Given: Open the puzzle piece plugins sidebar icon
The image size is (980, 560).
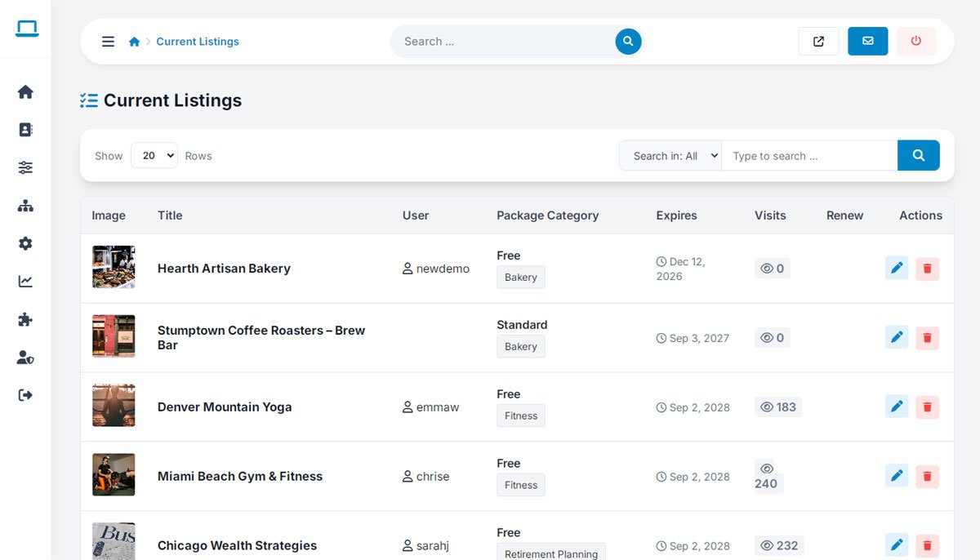Looking at the screenshot, I should click(25, 319).
